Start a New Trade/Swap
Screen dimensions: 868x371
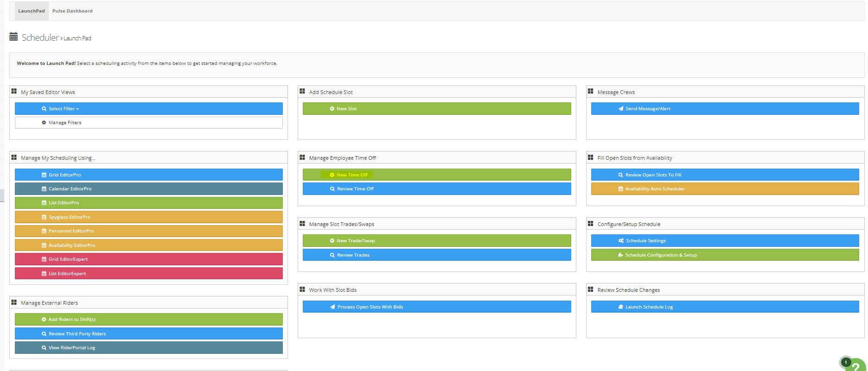pyautogui.click(x=436, y=241)
